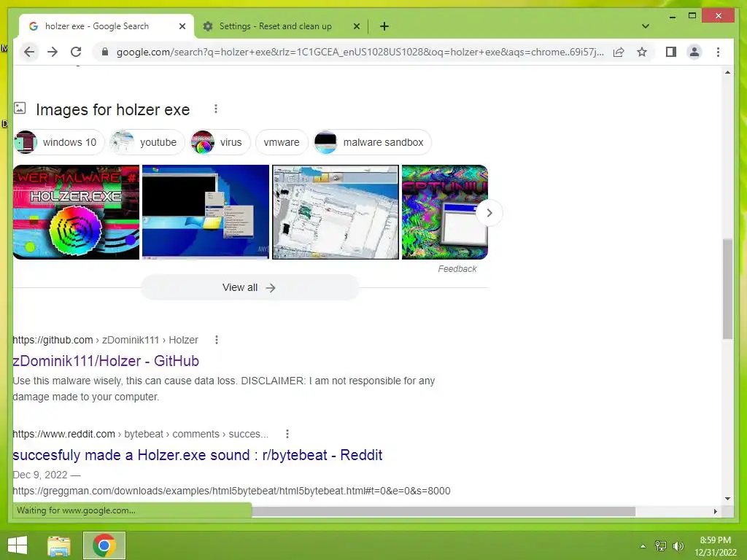
Task: Open the volume speaker tray icon
Action: (x=678, y=546)
